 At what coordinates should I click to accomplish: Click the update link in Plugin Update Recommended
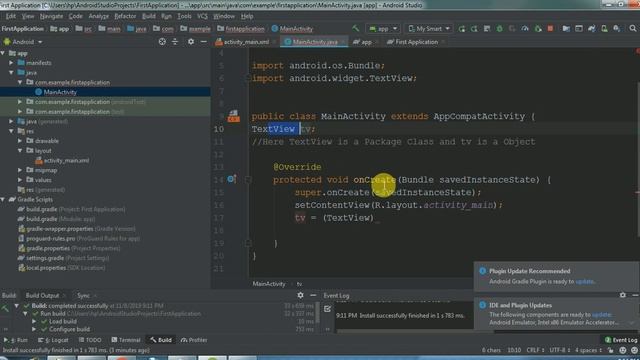coord(584,281)
